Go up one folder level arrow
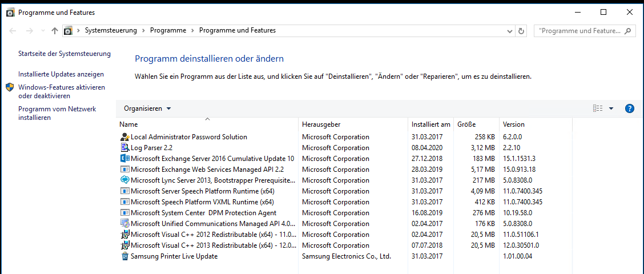This screenshot has width=644, height=274. pyautogui.click(x=55, y=30)
